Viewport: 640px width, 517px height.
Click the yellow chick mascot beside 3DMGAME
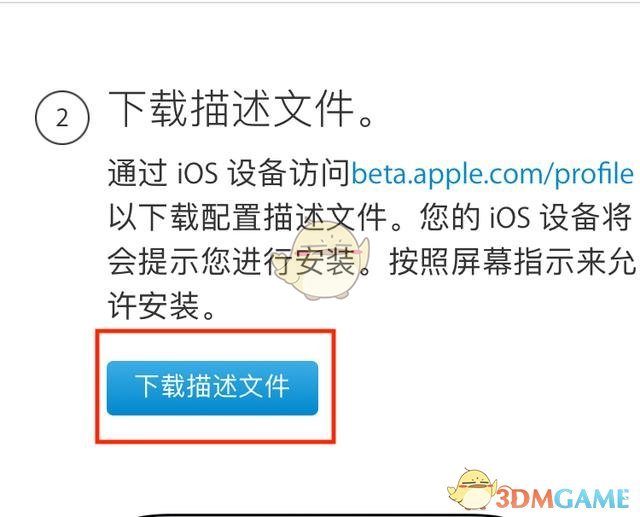[473, 488]
